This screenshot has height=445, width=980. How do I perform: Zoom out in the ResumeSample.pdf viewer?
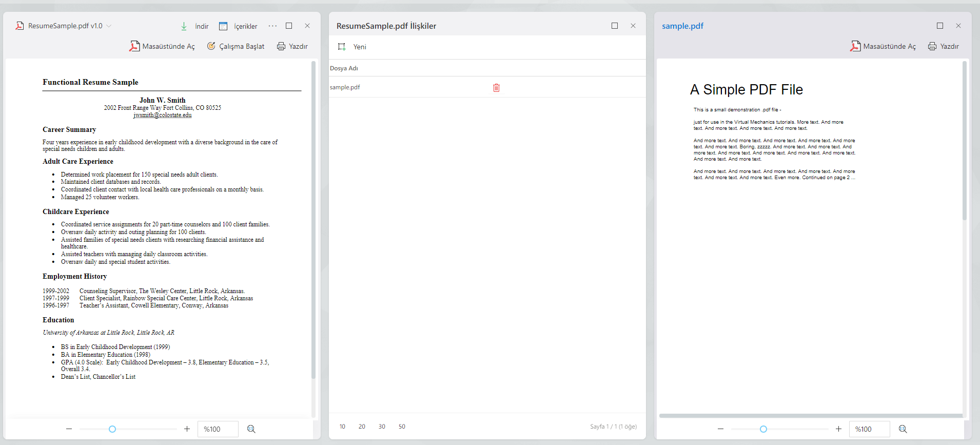[69, 429]
